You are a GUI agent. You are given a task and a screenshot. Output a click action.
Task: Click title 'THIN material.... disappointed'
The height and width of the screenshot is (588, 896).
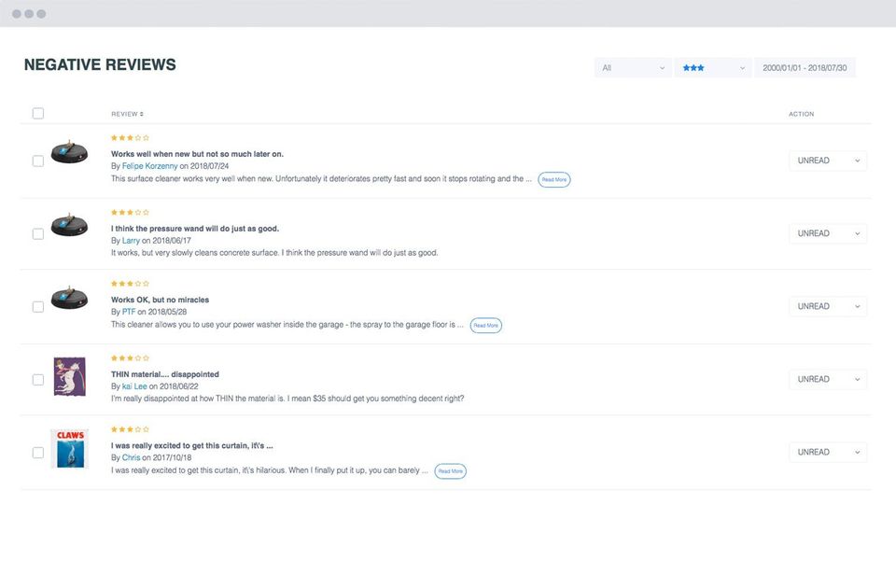tap(165, 374)
